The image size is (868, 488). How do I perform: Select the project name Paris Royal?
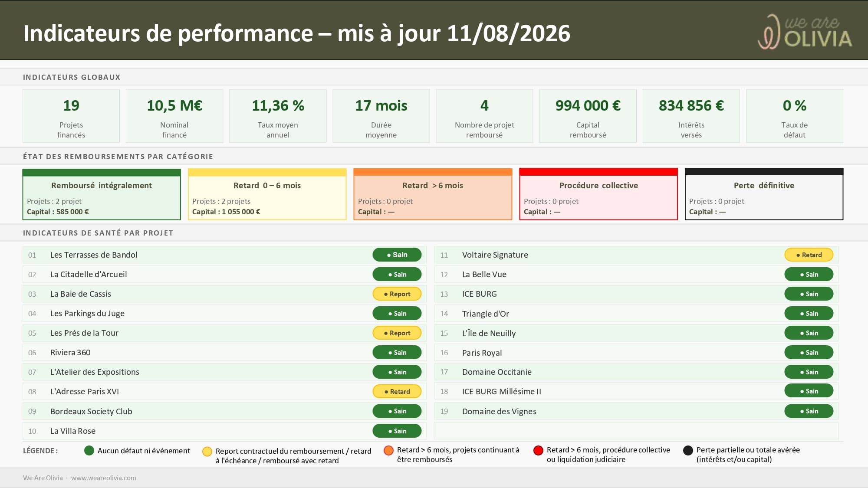point(482,353)
